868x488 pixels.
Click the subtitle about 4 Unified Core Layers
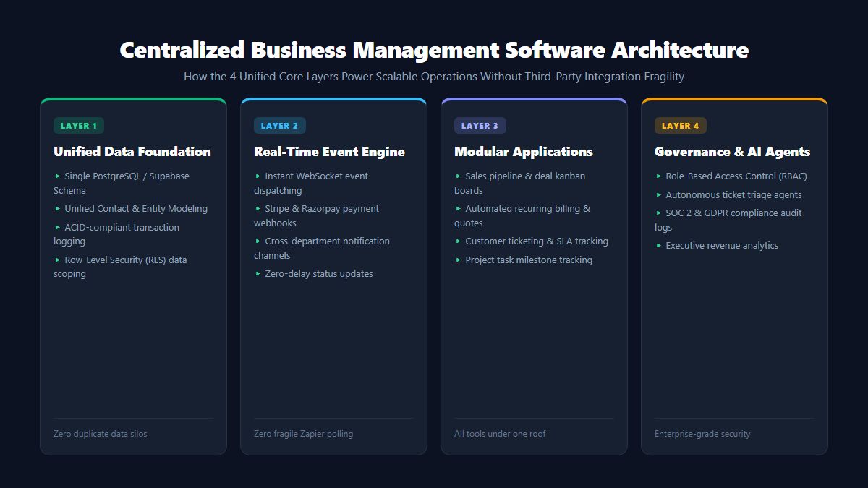click(434, 76)
